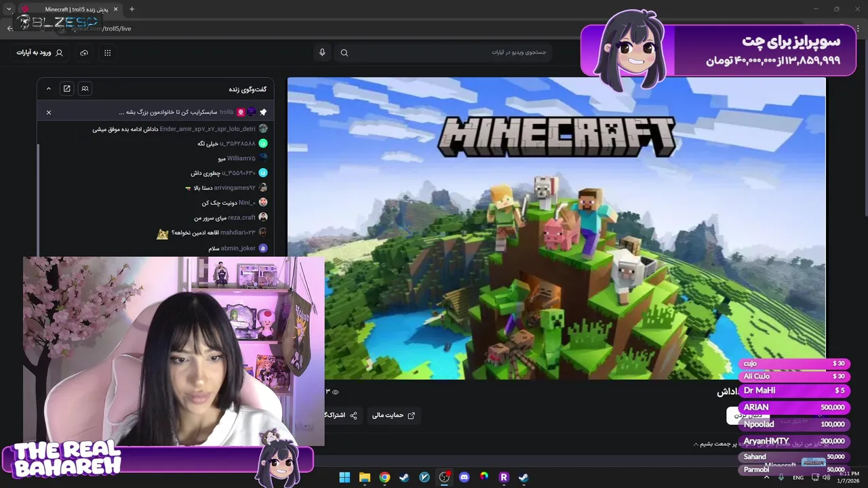Open OBS Studio from the taskbar
The image size is (868, 488).
[x=444, y=477]
